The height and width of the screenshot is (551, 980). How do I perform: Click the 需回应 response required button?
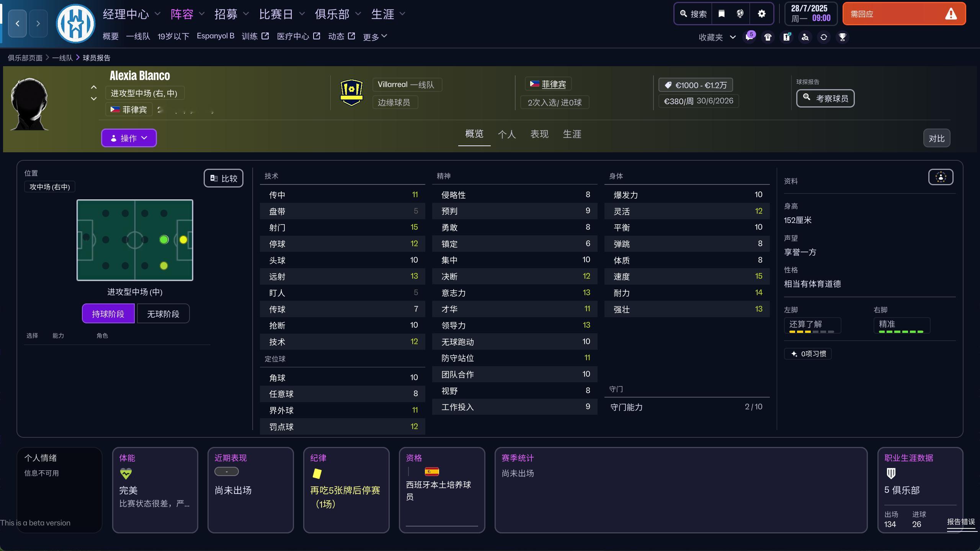904,14
